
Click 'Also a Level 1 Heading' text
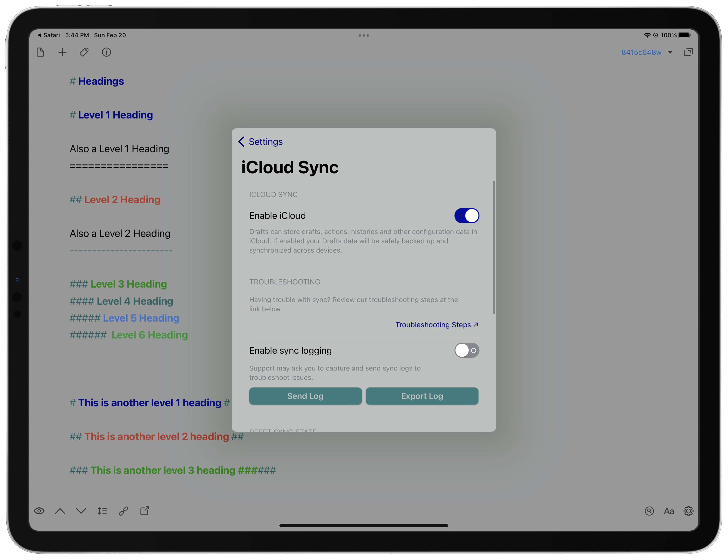click(x=119, y=149)
